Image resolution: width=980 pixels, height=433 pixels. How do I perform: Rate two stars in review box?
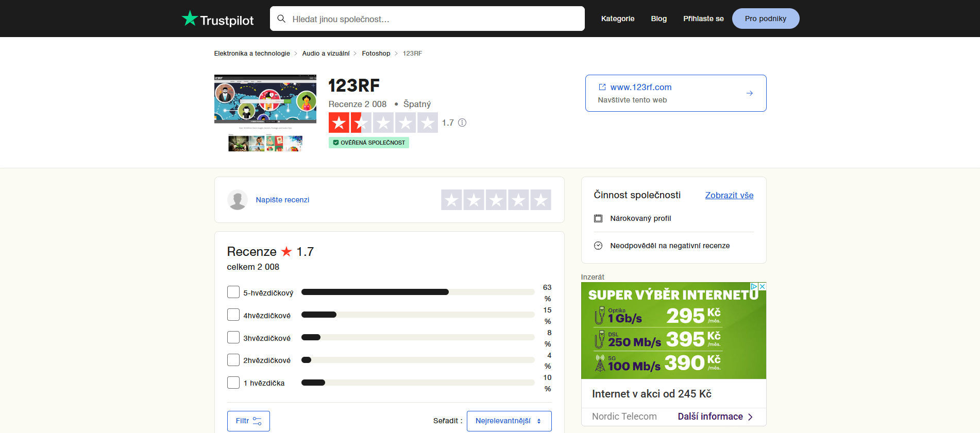coord(474,200)
